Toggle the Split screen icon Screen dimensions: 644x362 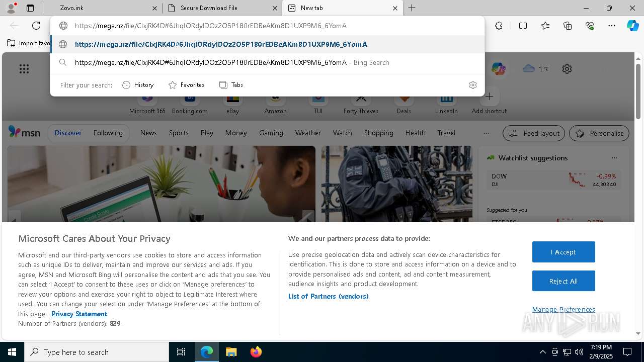(x=523, y=26)
